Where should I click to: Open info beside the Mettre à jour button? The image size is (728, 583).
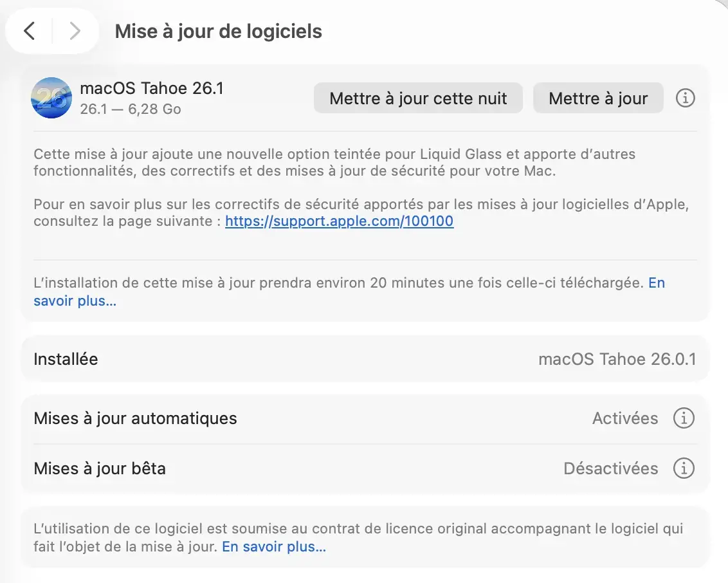point(685,98)
